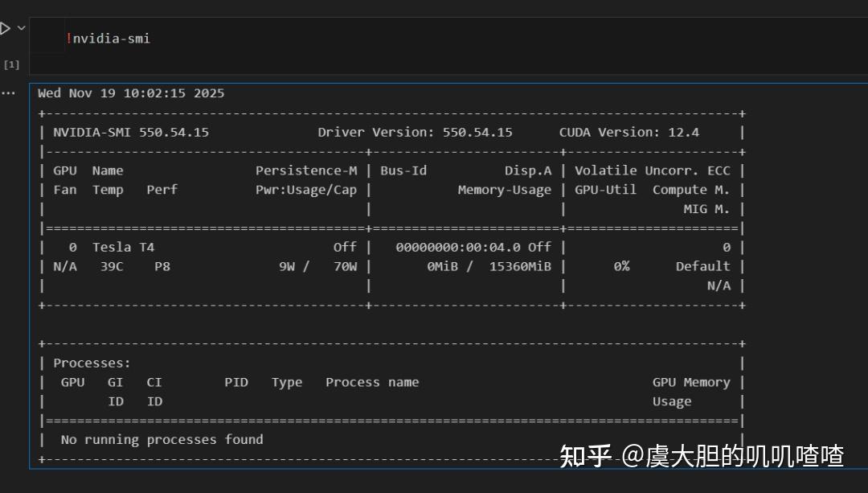
Task: Click the Processes section header
Action: point(91,363)
